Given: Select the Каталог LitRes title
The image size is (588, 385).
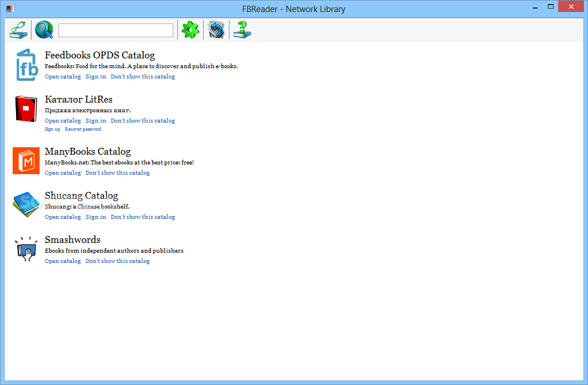Looking at the screenshot, I should pos(79,99).
